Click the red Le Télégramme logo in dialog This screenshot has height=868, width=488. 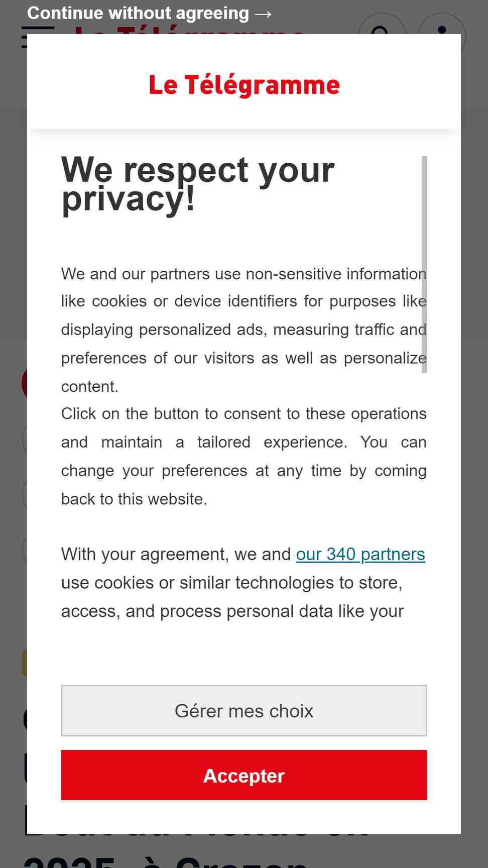tap(244, 85)
